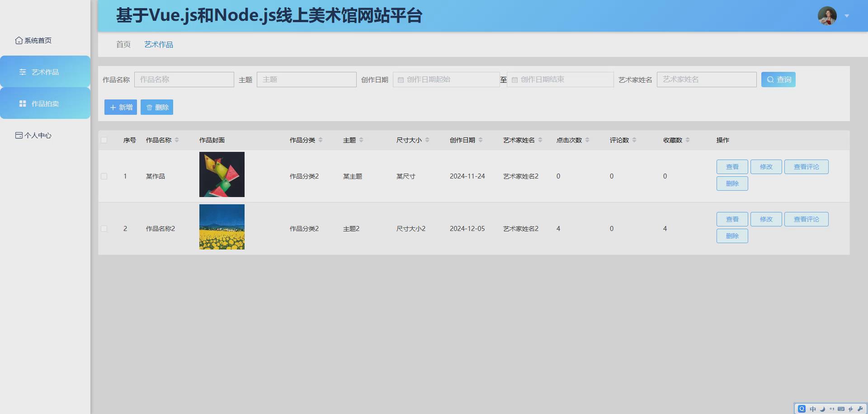The height and width of the screenshot is (414, 868).
Task: Click the home icon beside 系统首页
Action: [x=19, y=40]
